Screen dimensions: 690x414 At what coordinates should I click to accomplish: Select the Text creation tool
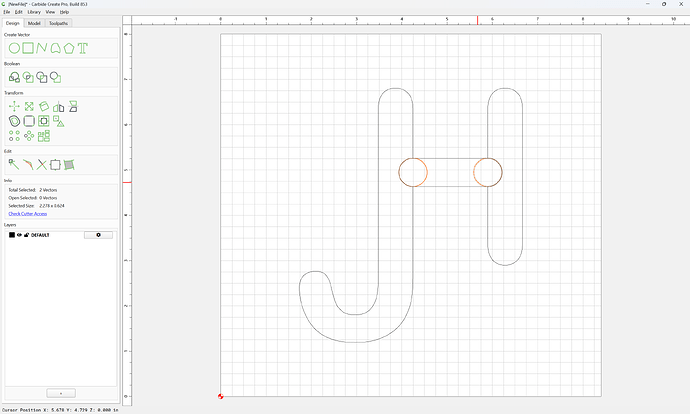click(x=83, y=48)
